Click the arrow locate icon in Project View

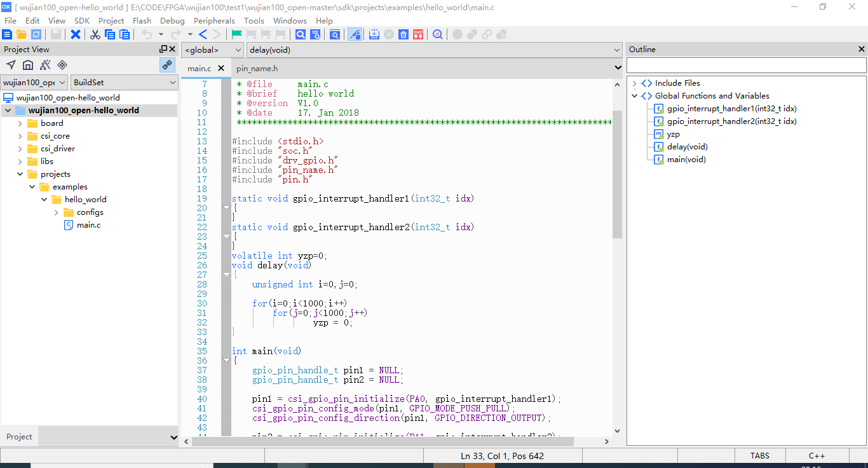coord(11,65)
